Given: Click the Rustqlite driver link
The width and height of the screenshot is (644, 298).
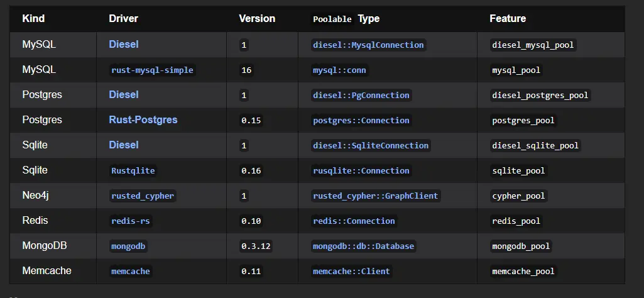Looking at the screenshot, I should (133, 170).
